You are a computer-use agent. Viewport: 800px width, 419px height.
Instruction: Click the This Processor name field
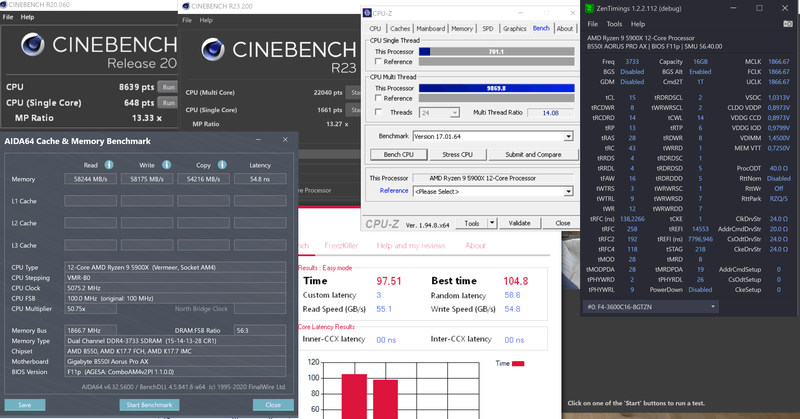pos(493,178)
